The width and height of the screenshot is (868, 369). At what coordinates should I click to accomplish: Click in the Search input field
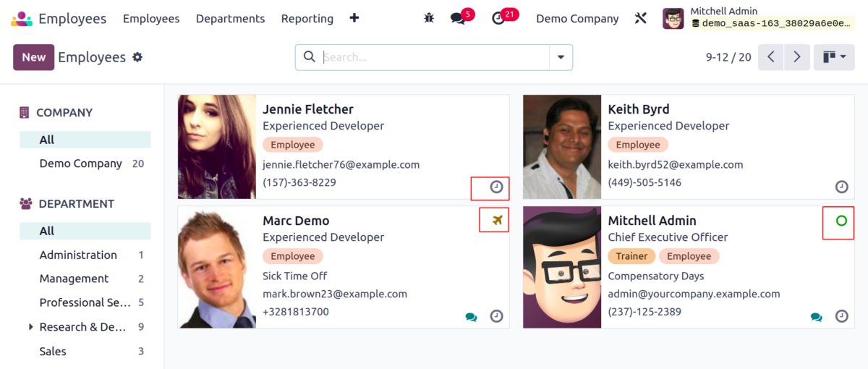point(434,57)
